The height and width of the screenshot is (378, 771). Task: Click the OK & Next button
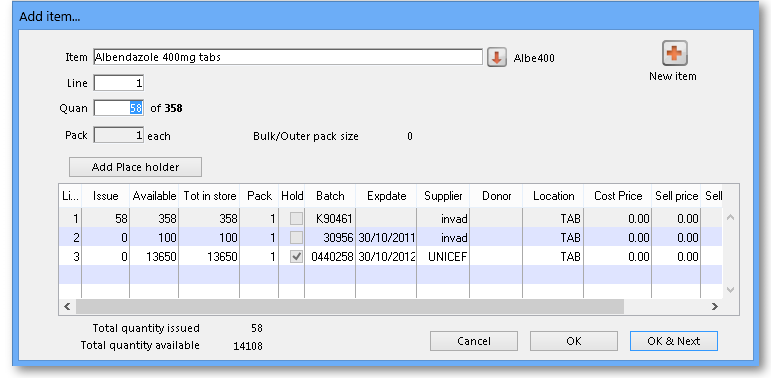tap(674, 341)
